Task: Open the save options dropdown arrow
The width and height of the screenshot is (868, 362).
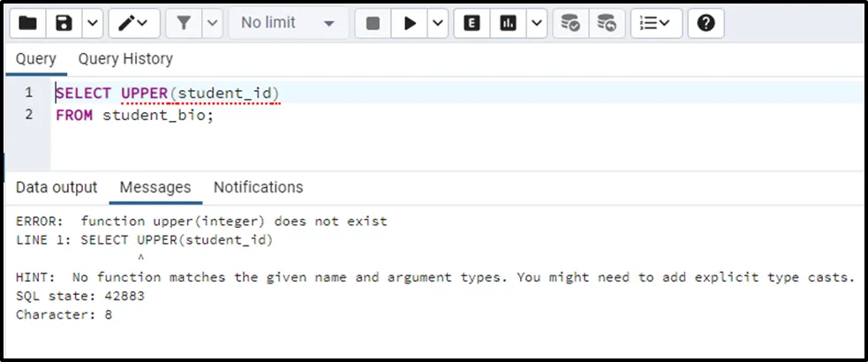Action: pyautogui.click(x=92, y=24)
